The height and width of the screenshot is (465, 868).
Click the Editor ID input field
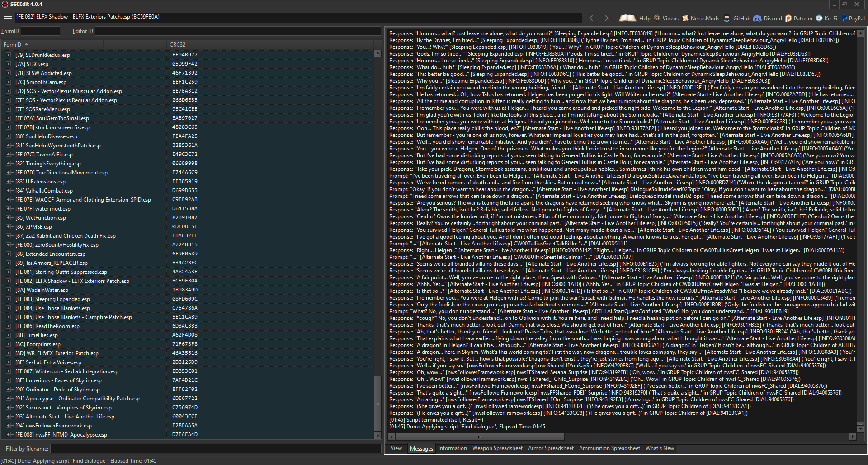[238, 31]
